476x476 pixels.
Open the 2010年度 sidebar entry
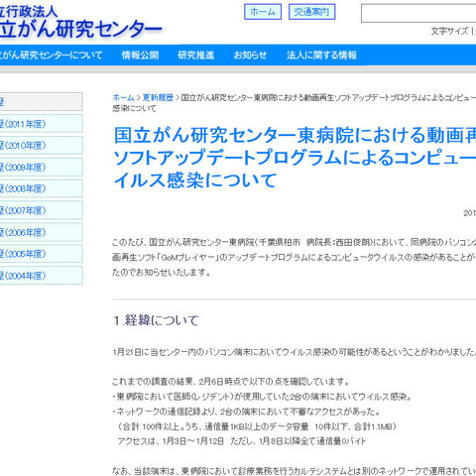pos(41,146)
